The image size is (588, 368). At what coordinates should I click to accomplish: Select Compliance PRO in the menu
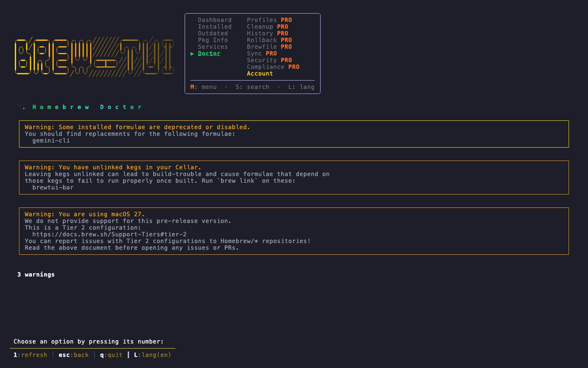click(273, 67)
